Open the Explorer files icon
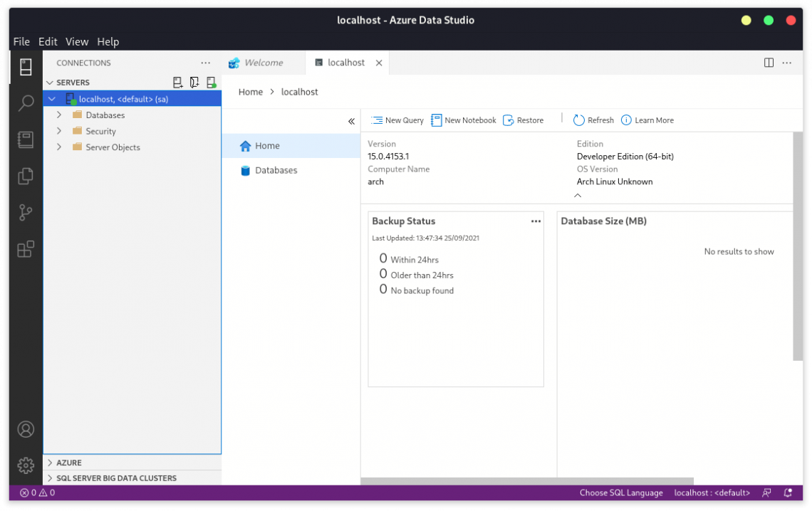 26,176
